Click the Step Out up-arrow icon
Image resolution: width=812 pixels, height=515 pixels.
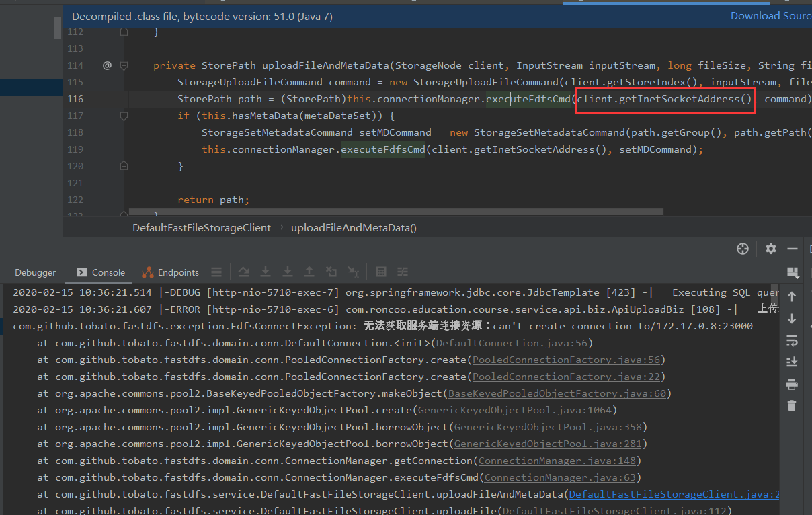[x=309, y=271]
